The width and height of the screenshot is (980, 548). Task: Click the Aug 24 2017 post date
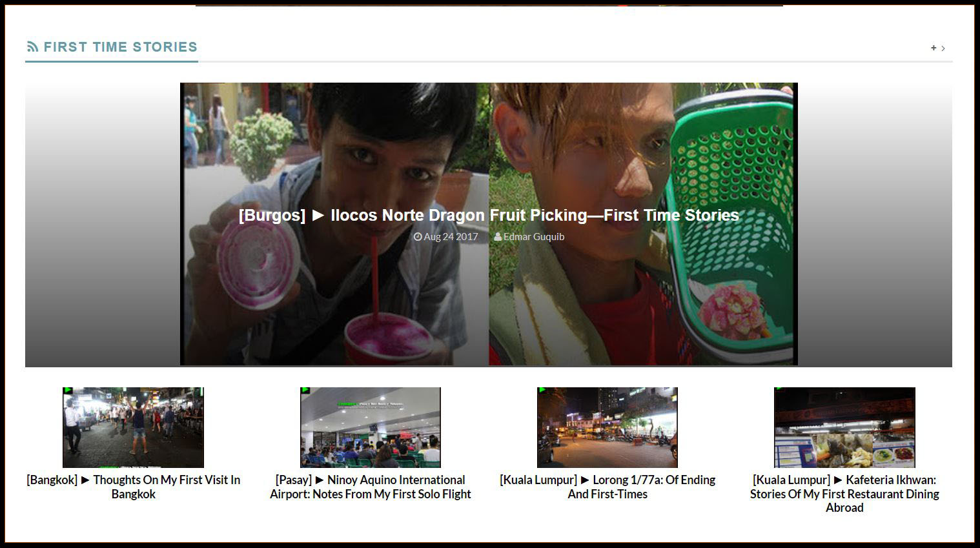pyautogui.click(x=451, y=237)
